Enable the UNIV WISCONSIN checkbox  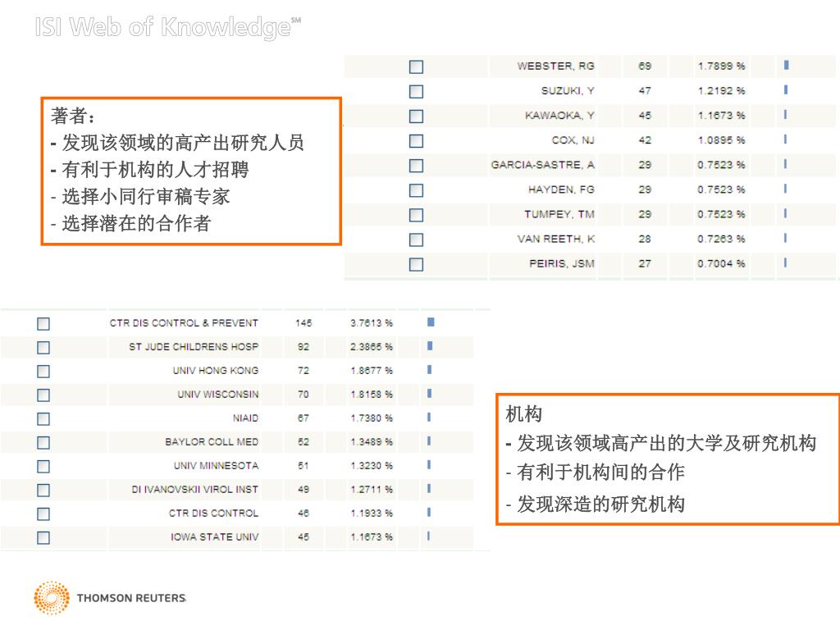coord(43,395)
